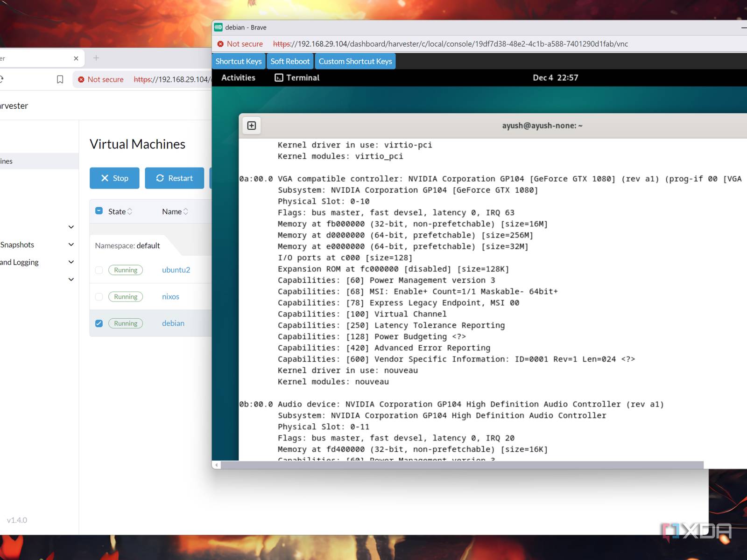Close the background browser tab
The width and height of the screenshot is (747, 560).
click(x=76, y=58)
